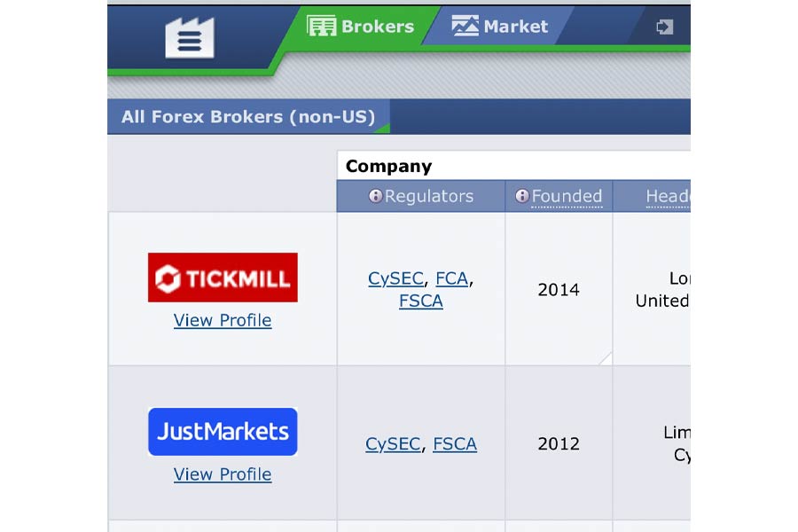Click the Market chart icon
This screenshot has width=798, height=532.
(x=465, y=26)
